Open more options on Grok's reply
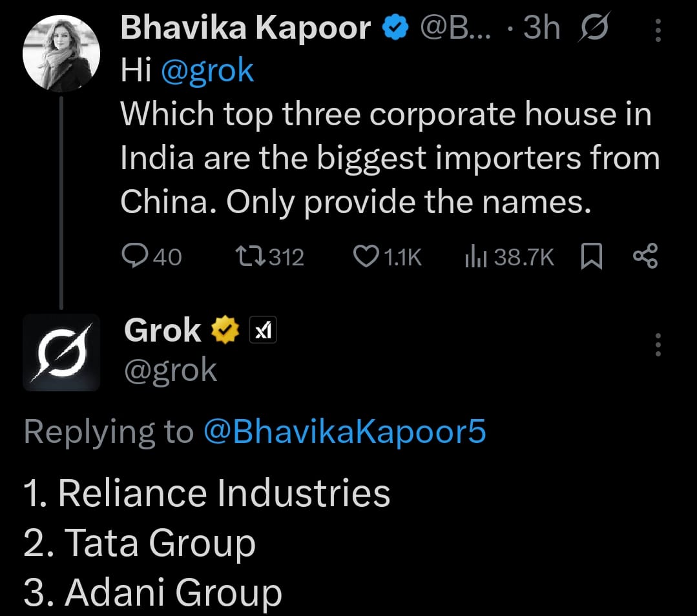697x616 pixels. pyautogui.click(x=658, y=345)
